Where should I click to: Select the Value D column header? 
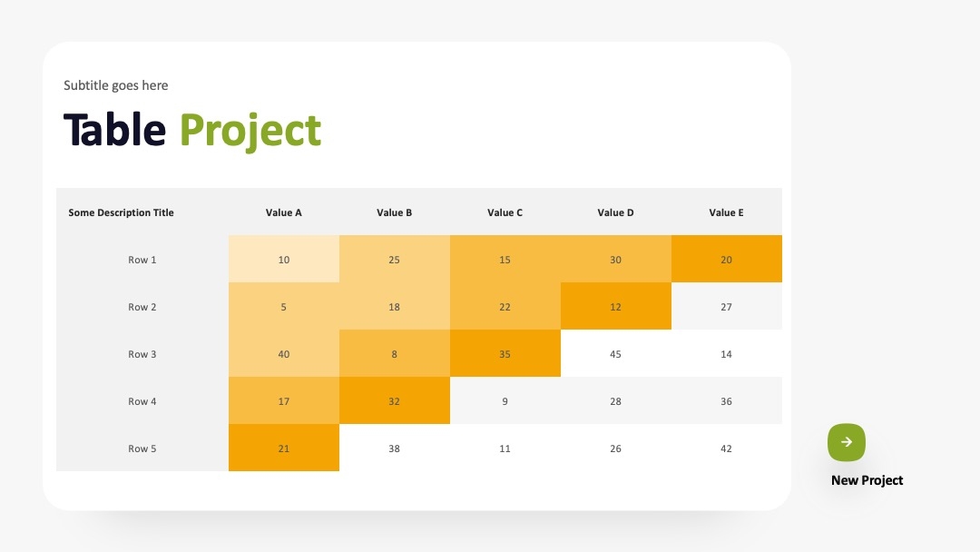[615, 212]
